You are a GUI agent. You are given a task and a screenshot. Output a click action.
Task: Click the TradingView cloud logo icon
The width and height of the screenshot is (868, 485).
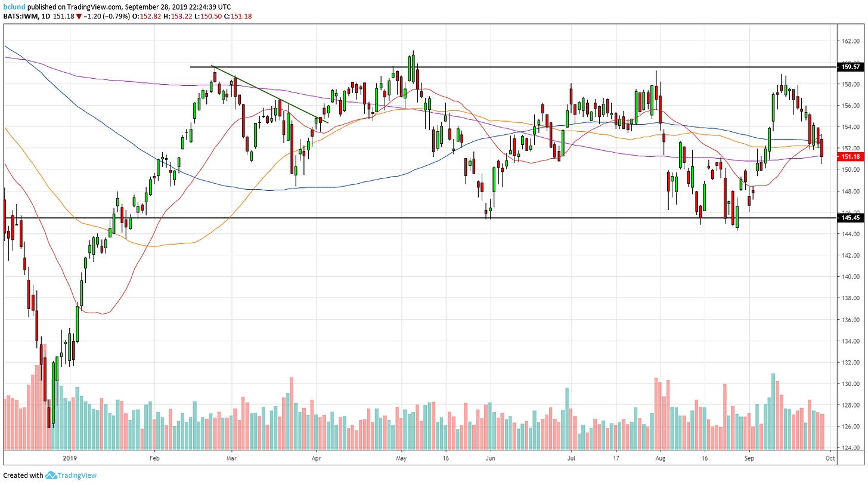click(x=51, y=475)
